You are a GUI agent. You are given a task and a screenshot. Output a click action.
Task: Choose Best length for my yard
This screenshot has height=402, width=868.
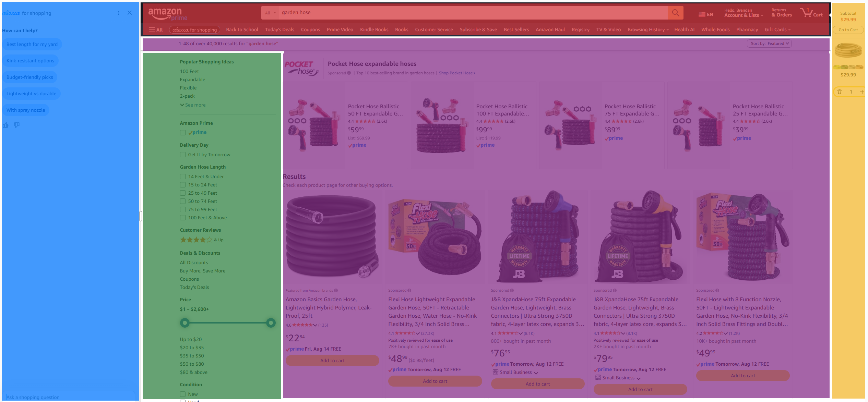tap(32, 44)
